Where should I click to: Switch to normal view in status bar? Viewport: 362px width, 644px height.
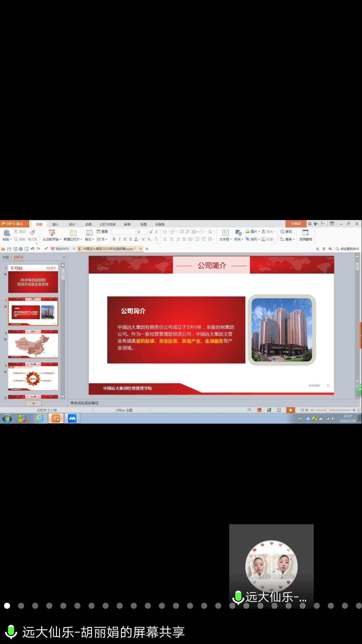tap(259, 410)
